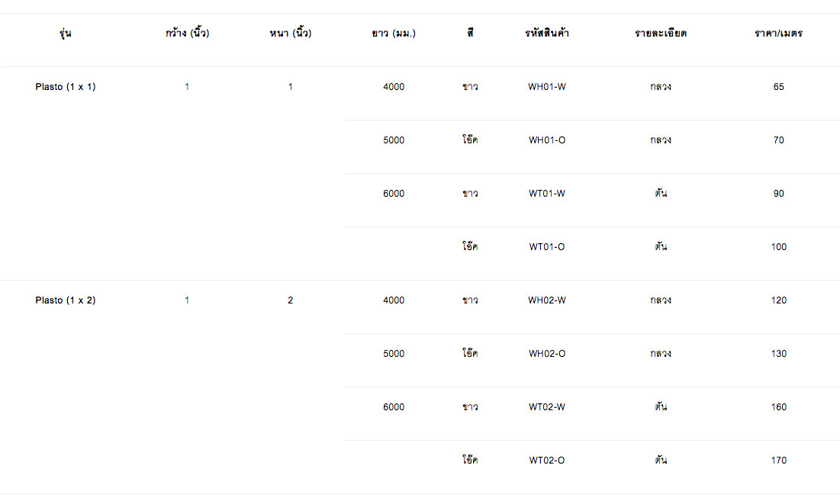Select the Plasto (1 x 2) model cell
840x504 pixels.
point(66,300)
